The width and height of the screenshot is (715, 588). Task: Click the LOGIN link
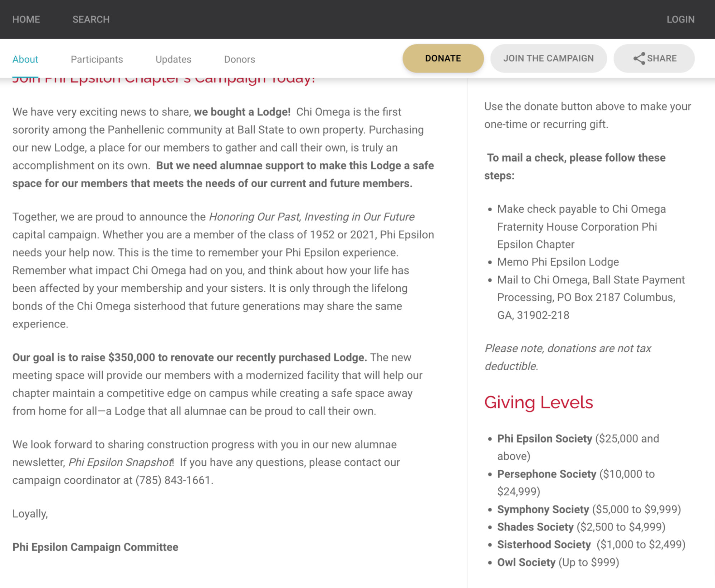click(x=680, y=19)
